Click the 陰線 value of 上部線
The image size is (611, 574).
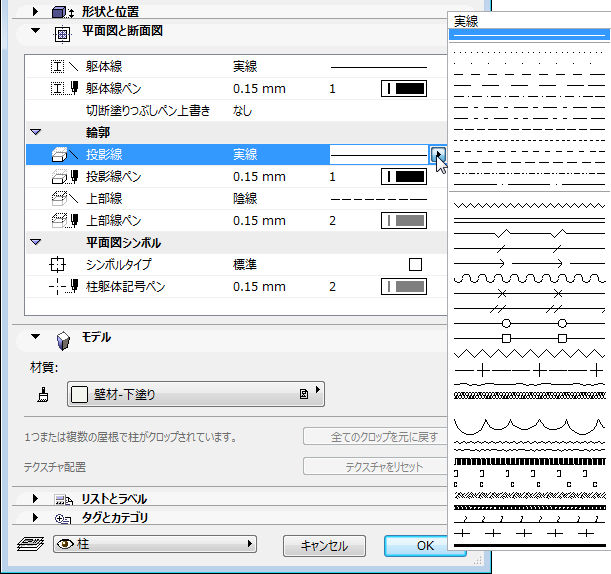[245, 198]
